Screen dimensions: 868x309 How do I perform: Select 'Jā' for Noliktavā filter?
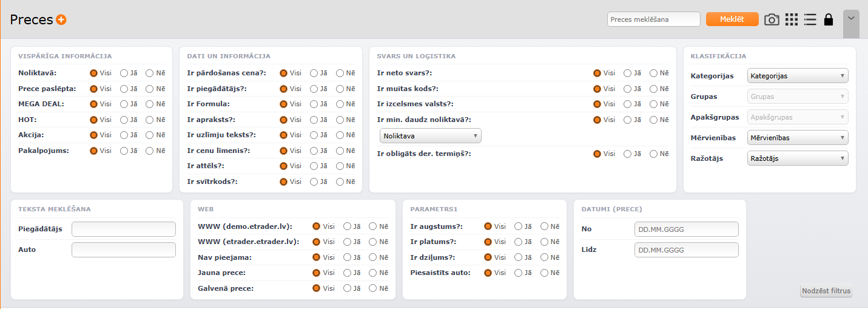124,73
